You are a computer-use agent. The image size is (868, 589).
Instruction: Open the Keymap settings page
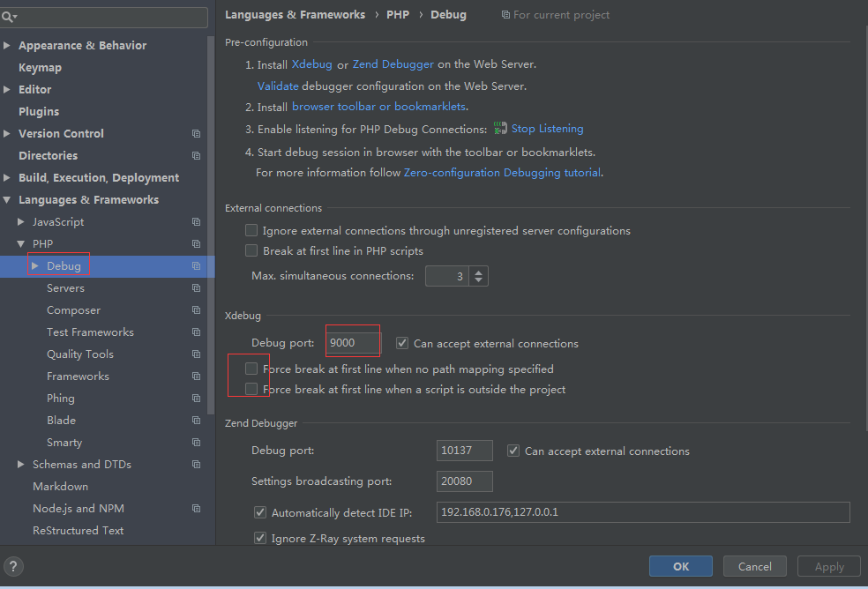click(40, 68)
